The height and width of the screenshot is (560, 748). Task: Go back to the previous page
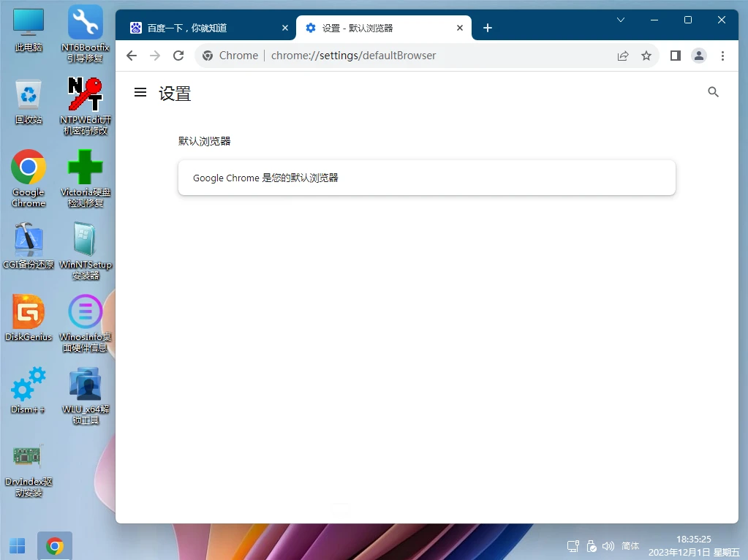pyautogui.click(x=132, y=56)
